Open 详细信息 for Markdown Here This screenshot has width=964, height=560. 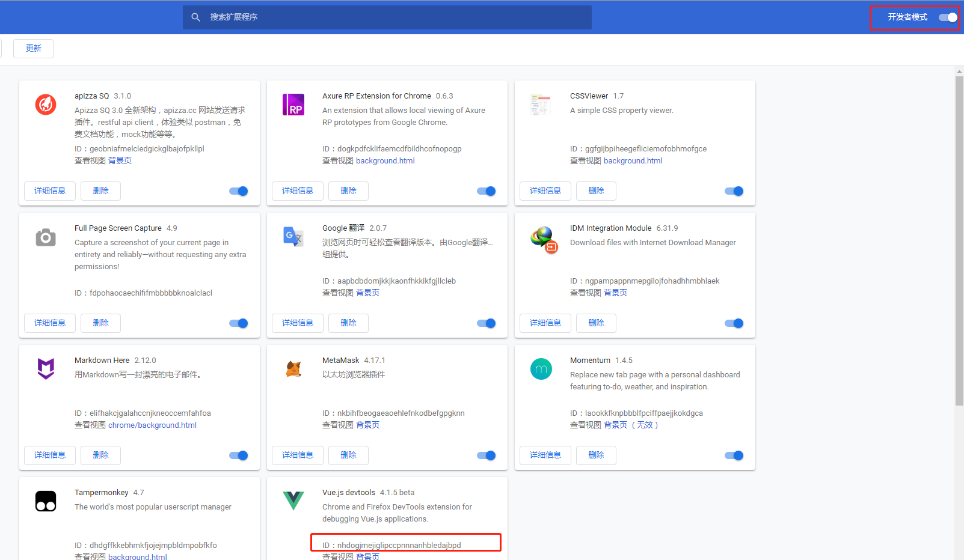click(50, 455)
